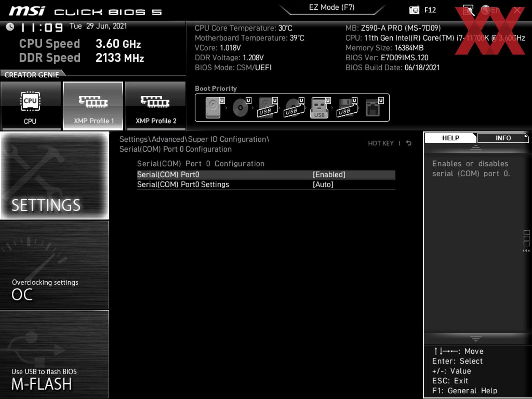Screen dimensions: 532x399
Task: Switch to EZ Mode (F7)
Action: point(332,7)
